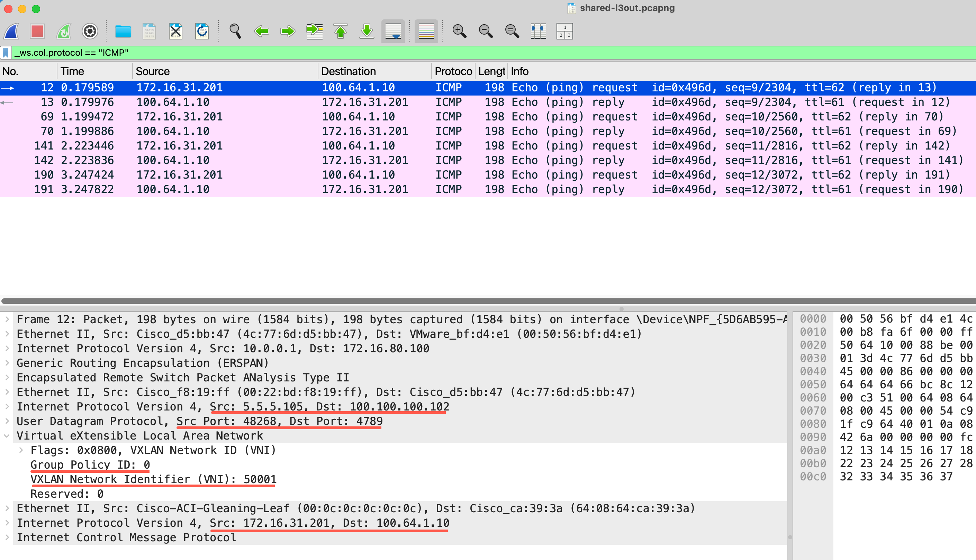Close this capture file via the X icon

[175, 31]
